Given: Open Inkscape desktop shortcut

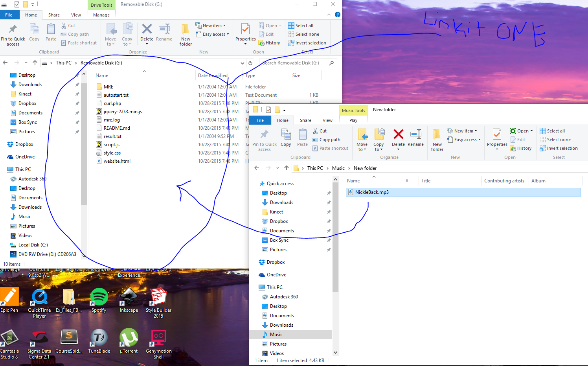Looking at the screenshot, I should coord(129,300).
